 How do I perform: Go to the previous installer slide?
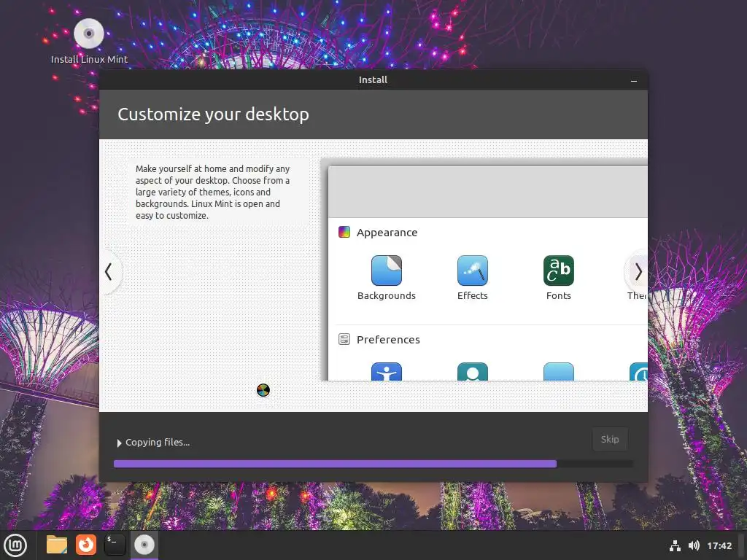point(109,272)
